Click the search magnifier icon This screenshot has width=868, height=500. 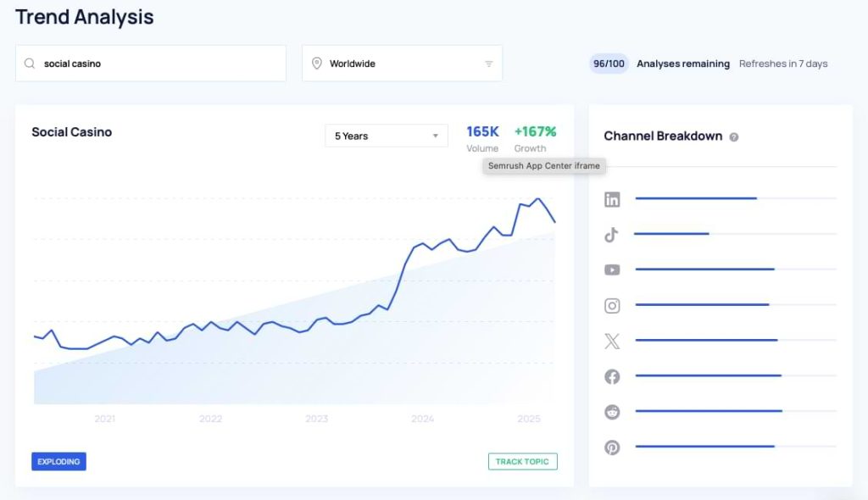point(30,64)
